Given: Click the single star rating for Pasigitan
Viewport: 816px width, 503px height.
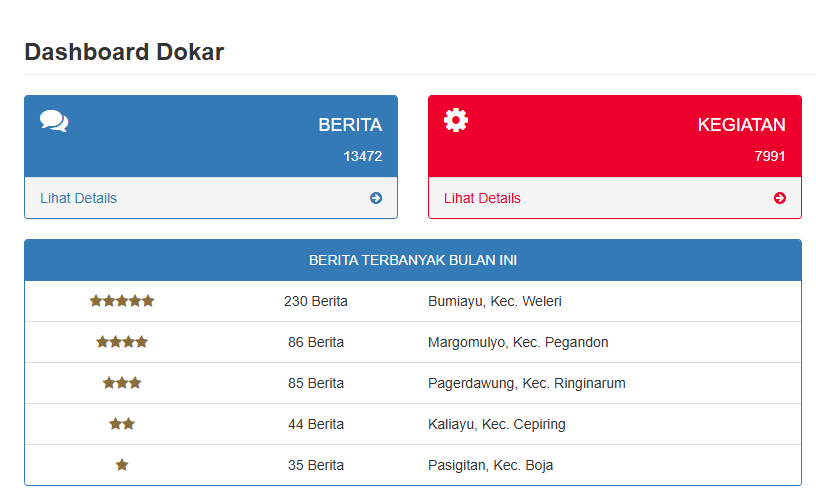Looking at the screenshot, I should pos(122,465).
